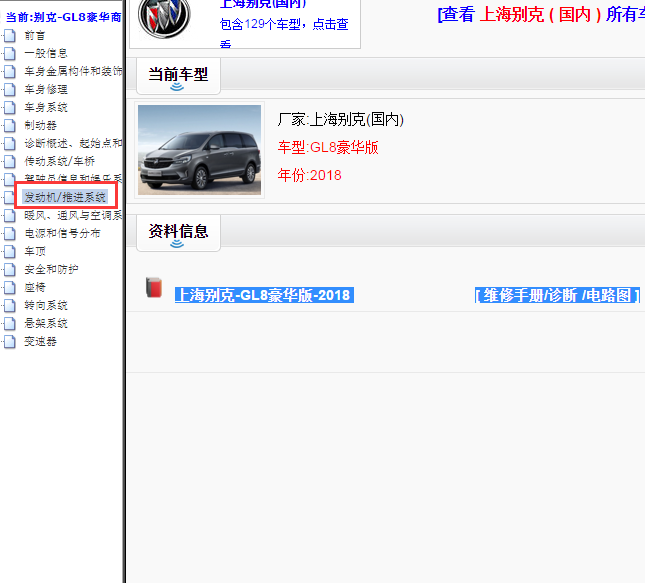Click the page icon beside 悬架系统
645x583 pixels.
pyautogui.click(x=10, y=323)
